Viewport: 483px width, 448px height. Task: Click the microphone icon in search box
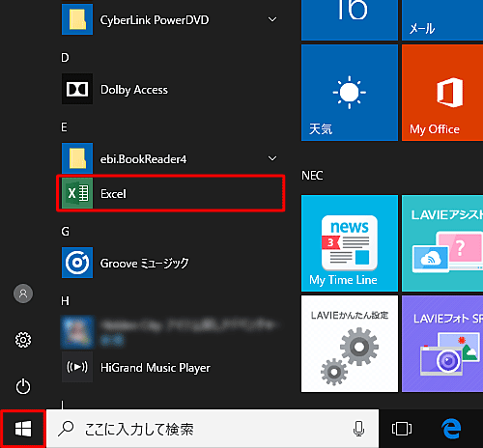(x=358, y=429)
